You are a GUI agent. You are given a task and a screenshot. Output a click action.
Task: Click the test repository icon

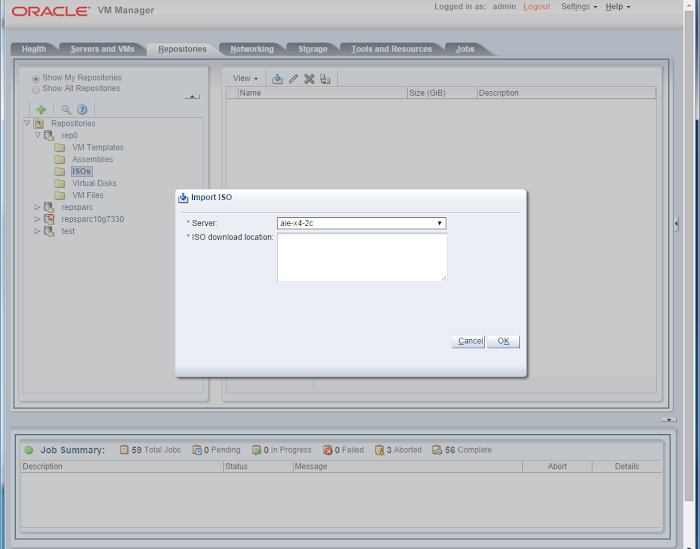pyautogui.click(x=49, y=231)
